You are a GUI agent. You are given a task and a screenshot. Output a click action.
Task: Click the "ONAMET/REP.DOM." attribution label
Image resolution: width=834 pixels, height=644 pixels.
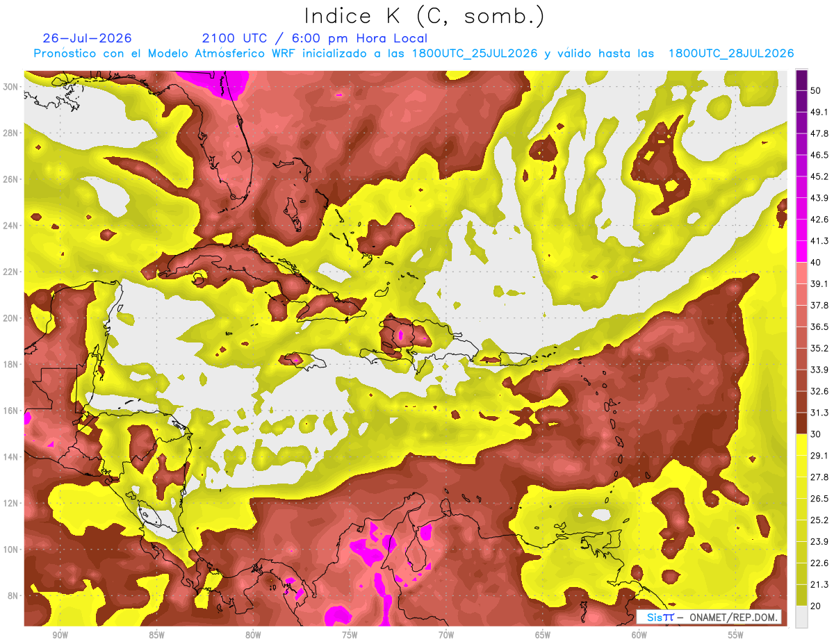733,617
